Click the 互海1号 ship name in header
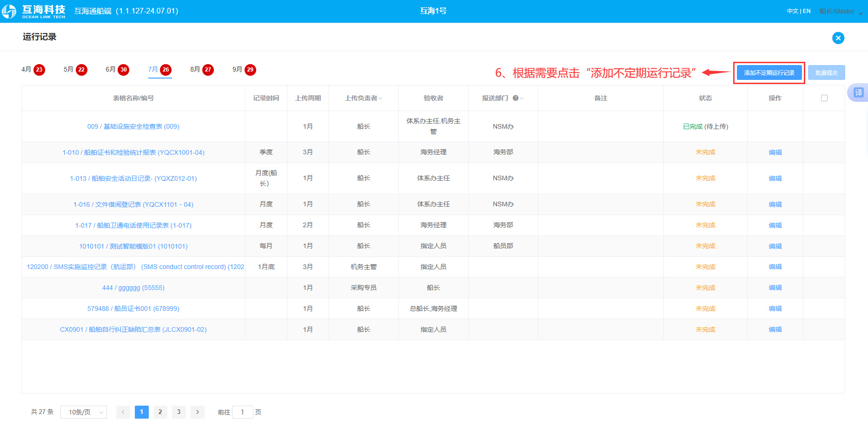The image size is (868, 427). point(433,11)
